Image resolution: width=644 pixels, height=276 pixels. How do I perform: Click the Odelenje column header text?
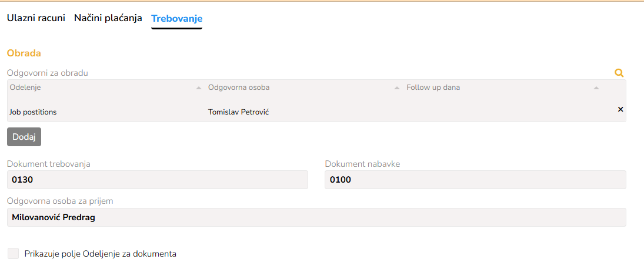(x=25, y=87)
